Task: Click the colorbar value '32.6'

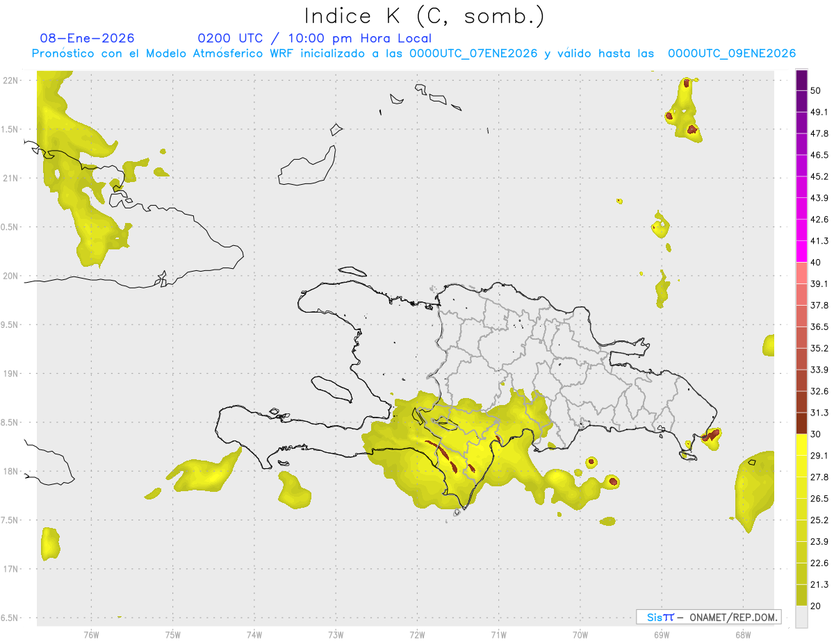Action: 819,391
